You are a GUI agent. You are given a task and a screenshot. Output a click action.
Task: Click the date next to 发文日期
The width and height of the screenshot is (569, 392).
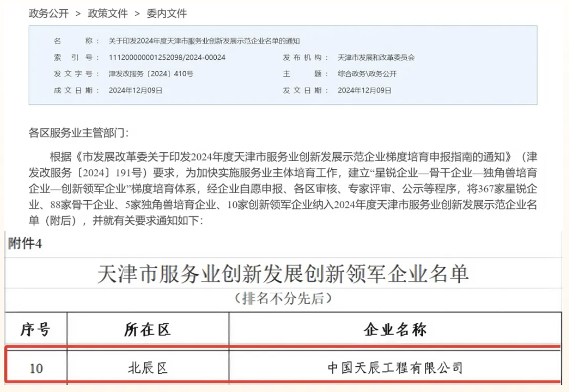[364, 90]
